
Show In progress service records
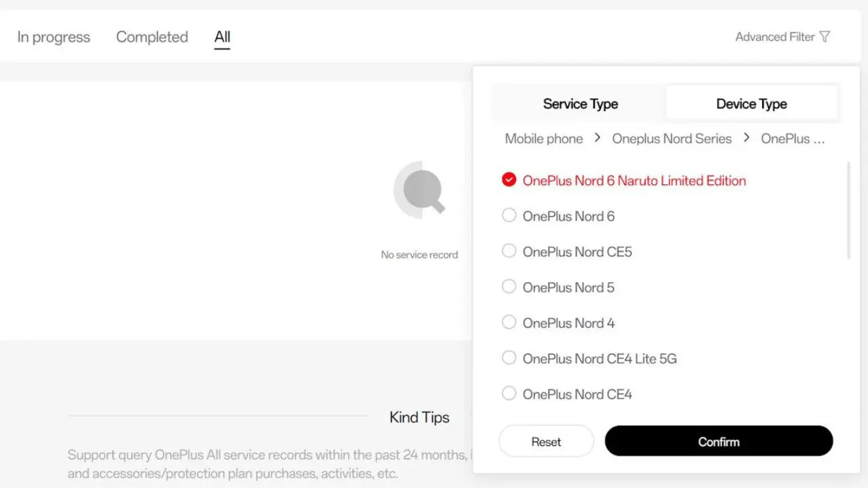pos(54,37)
